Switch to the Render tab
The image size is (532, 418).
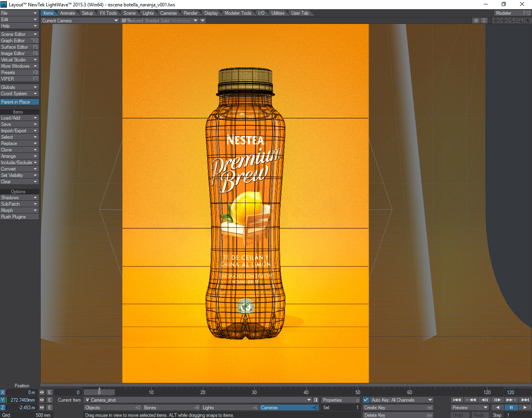(x=190, y=13)
